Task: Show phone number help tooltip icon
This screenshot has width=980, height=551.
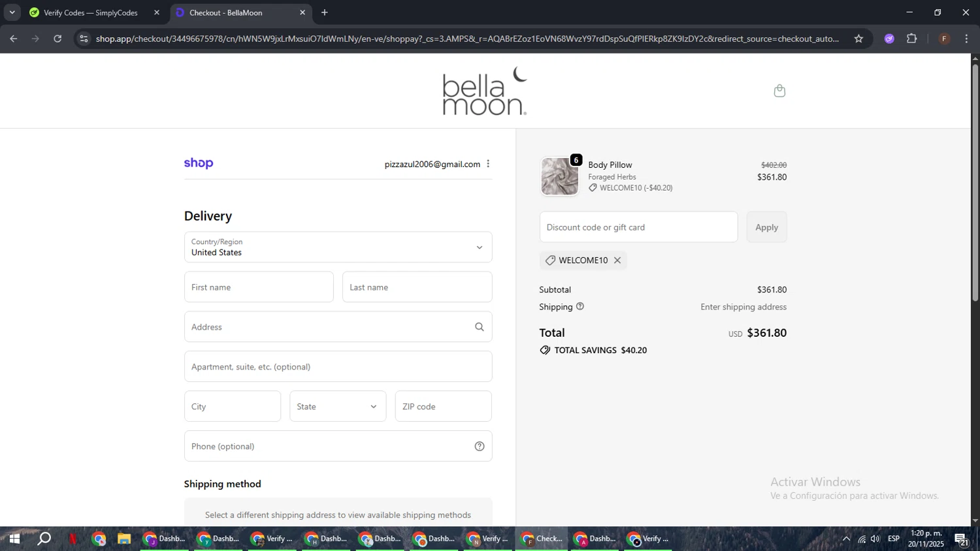Action: point(479,447)
